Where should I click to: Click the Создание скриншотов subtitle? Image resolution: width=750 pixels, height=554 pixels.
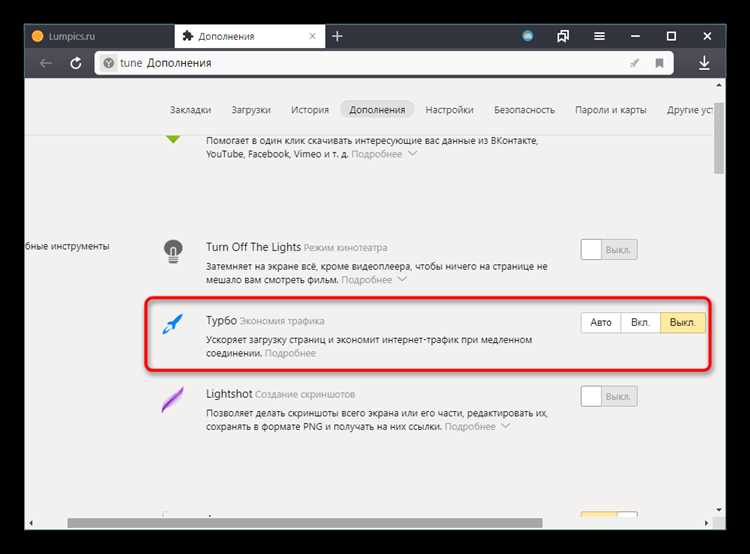(305, 395)
